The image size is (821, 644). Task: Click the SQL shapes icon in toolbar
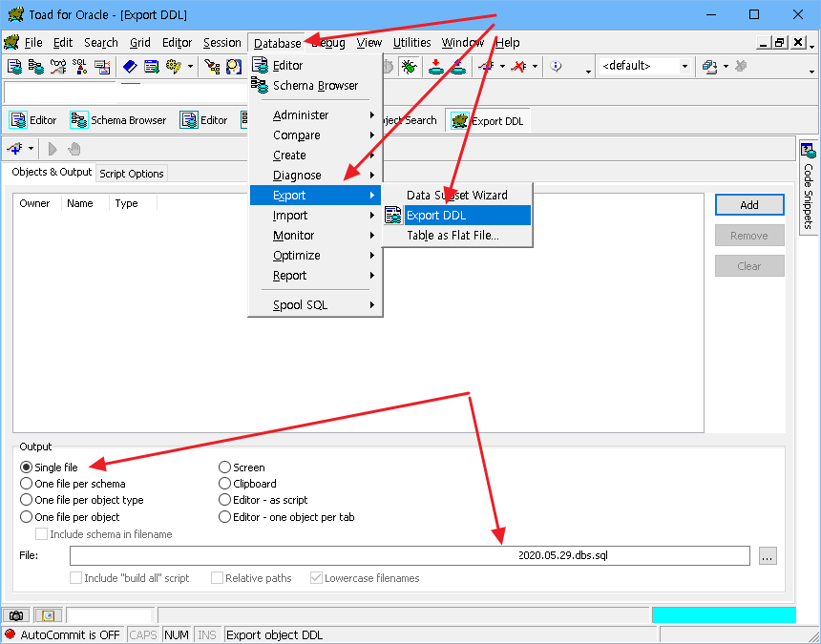pyautogui.click(x=79, y=67)
